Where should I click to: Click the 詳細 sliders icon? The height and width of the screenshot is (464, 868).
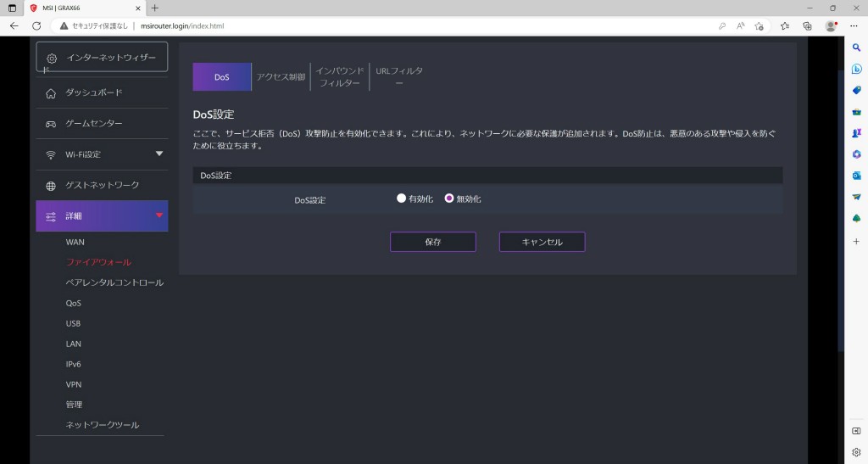pos(51,216)
